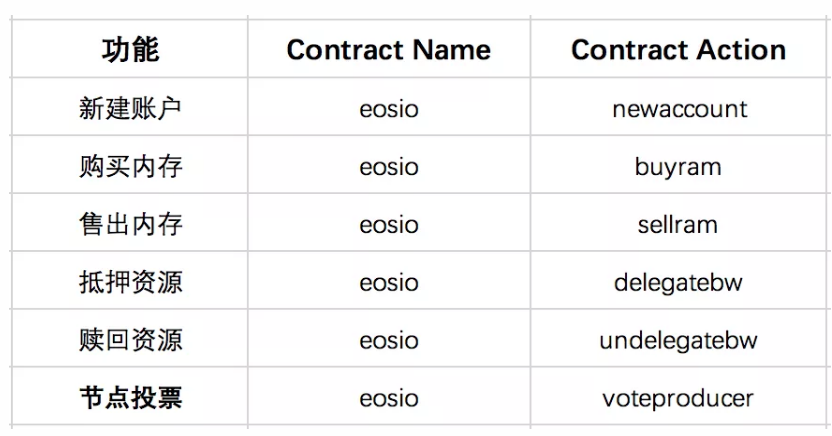Select the Contract Action header cell
The height and width of the screenshot is (436, 832).
(x=678, y=50)
